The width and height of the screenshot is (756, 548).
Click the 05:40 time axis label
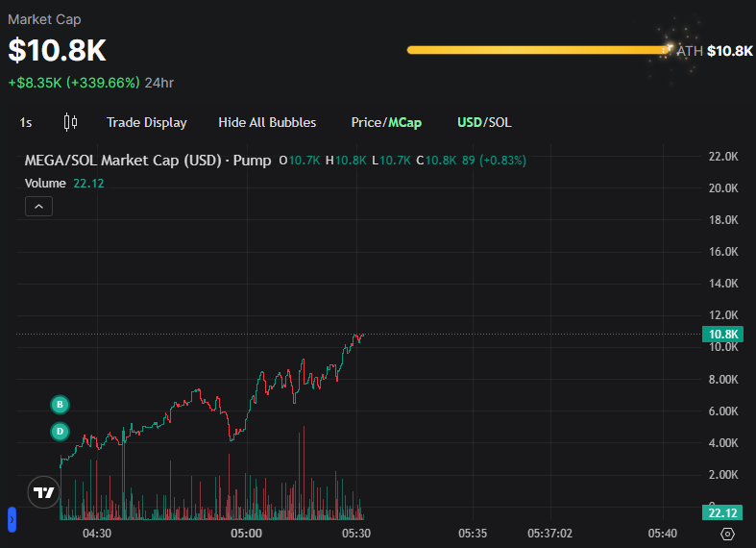pos(663,534)
